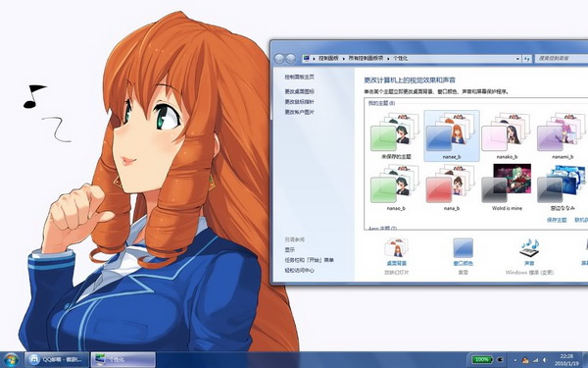This screenshot has height=368, width=588.
Task: Select the nanae_b theme
Action: (x=452, y=136)
